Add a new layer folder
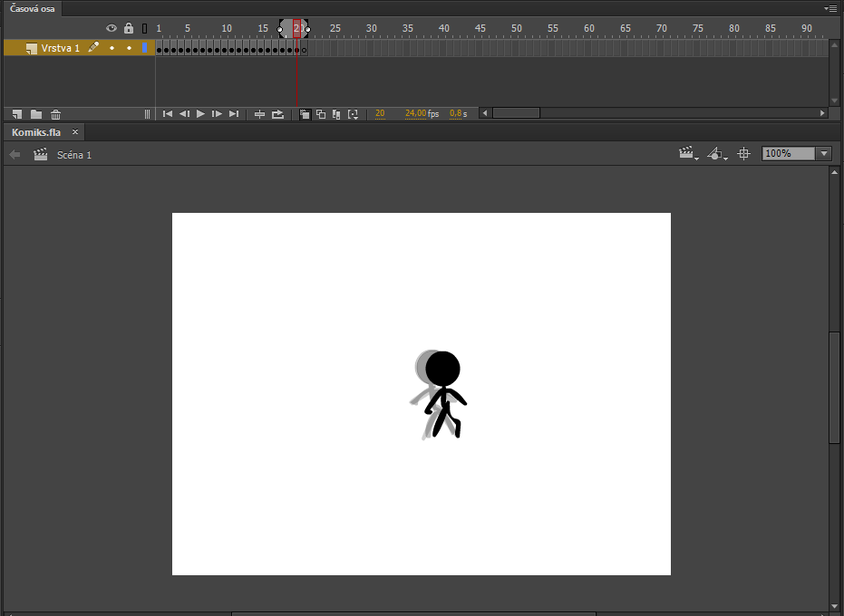Screen dimensions: 844x616 [x=36, y=114]
